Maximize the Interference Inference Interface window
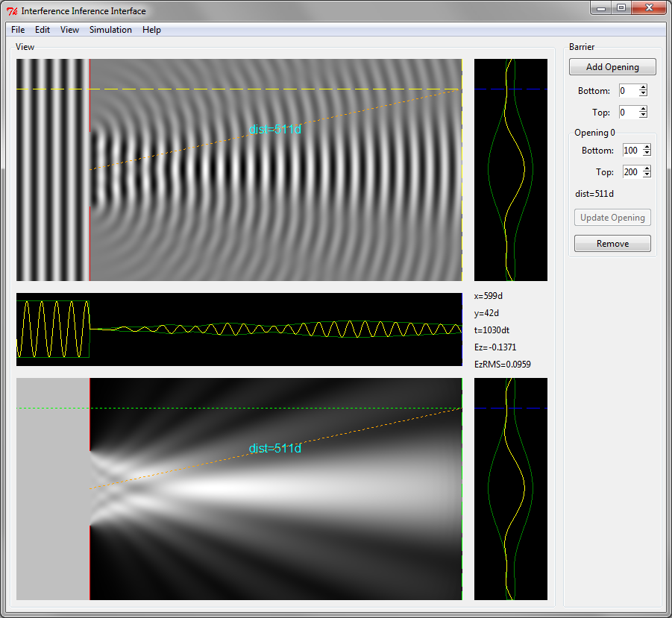This screenshot has height=618, width=672. 621,8
